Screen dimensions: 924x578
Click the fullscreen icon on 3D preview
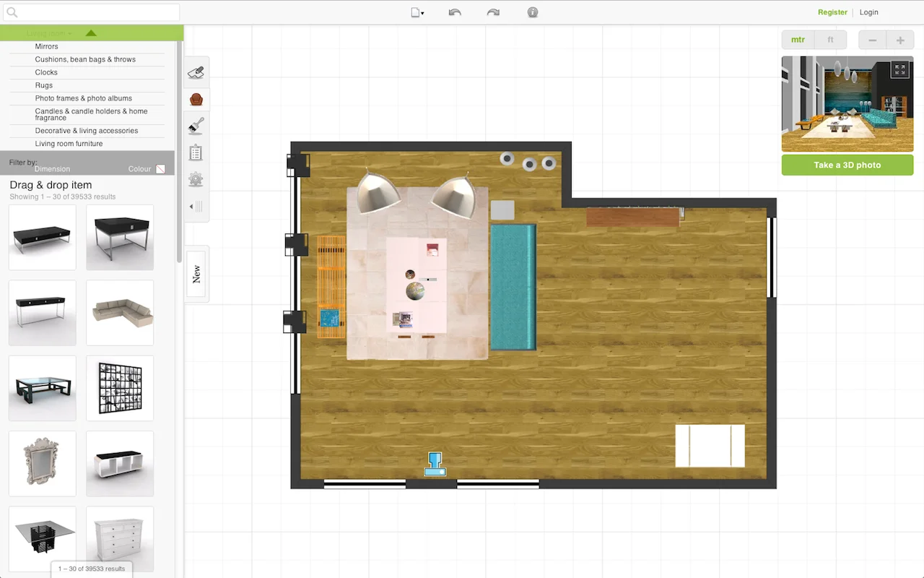click(x=899, y=69)
